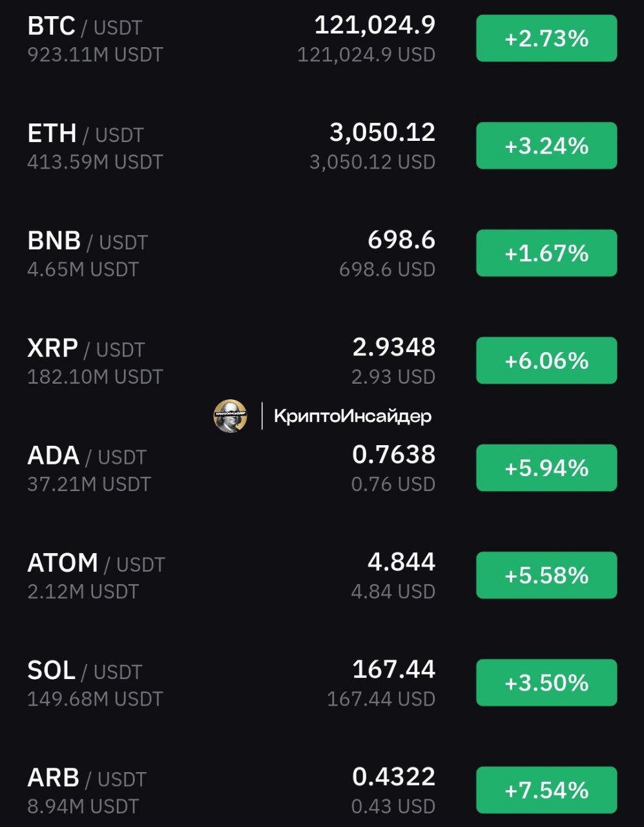
Task: Tap the ATOM +5.58% change badge
Action: [x=546, y=574]
